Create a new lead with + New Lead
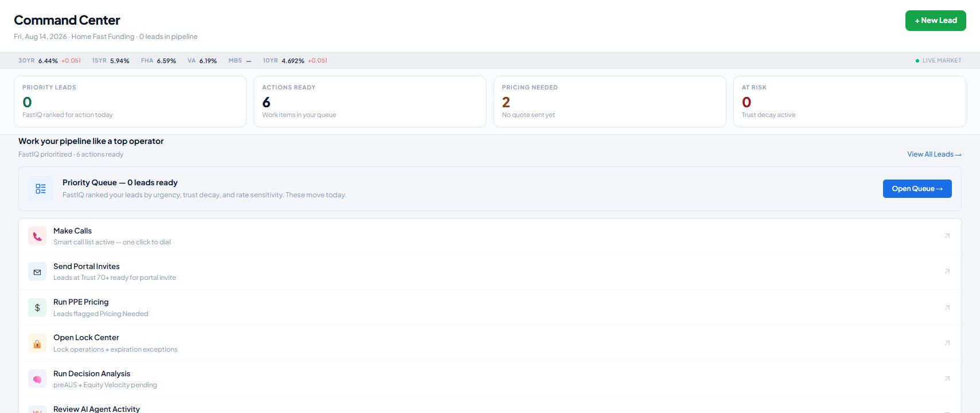Image resolution: width=980 pixels, height=413 pixels. coord(936,21)
